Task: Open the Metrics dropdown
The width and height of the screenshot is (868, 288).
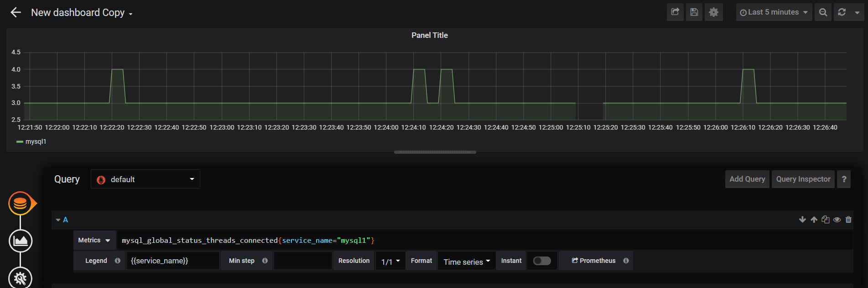Action: tap(94, 240)
